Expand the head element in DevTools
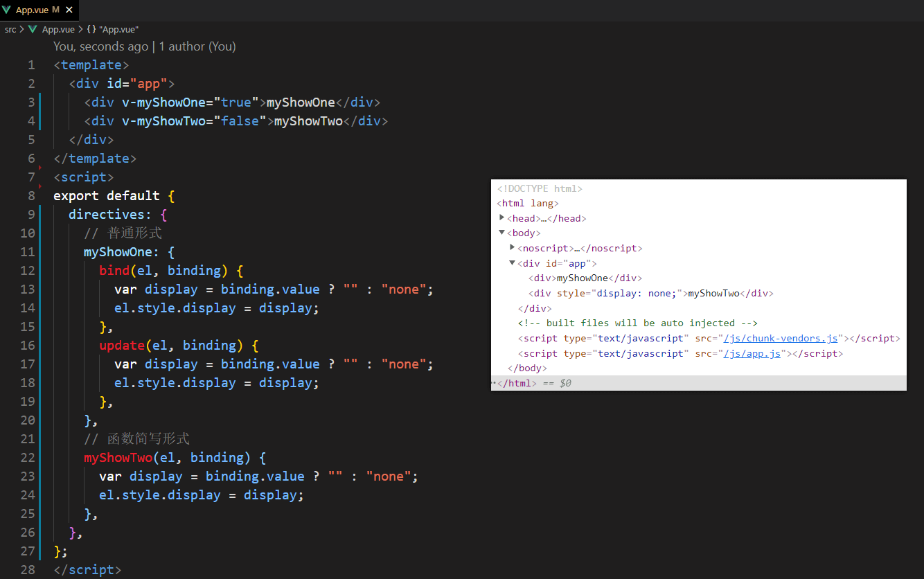The width and height of the screenshot is (924, 579). point(502,218)
